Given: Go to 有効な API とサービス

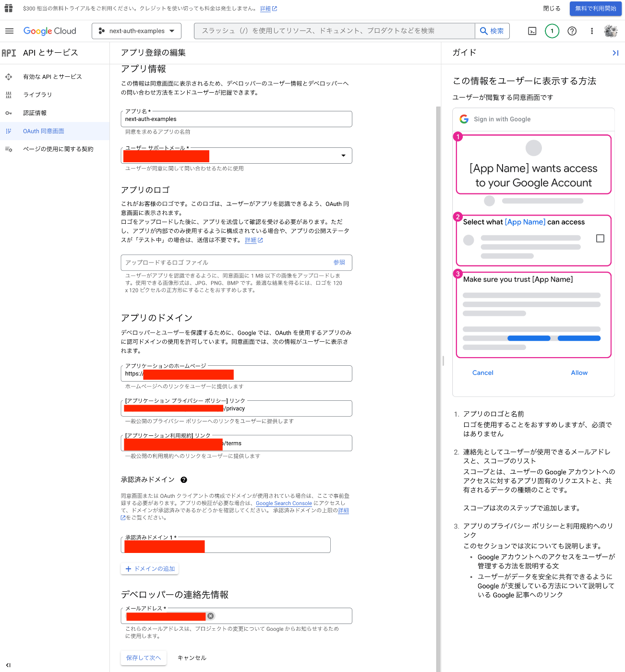Looking at the screenshot, I should pos(52,77).
